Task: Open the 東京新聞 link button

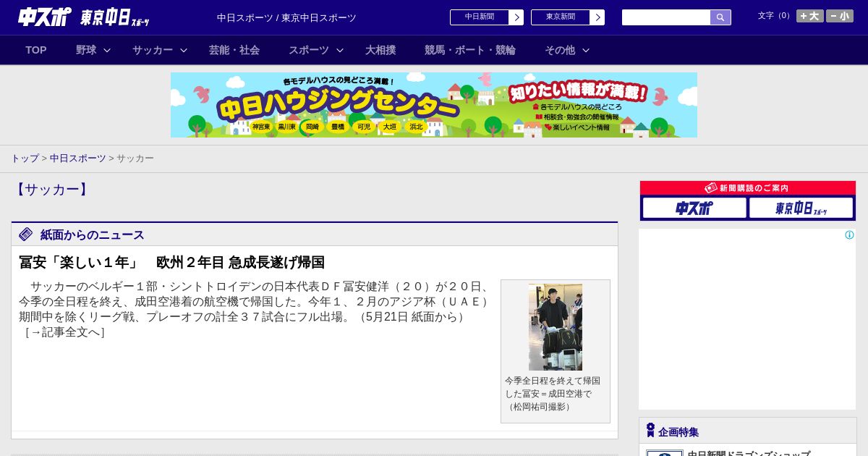Action: point(560,17)
